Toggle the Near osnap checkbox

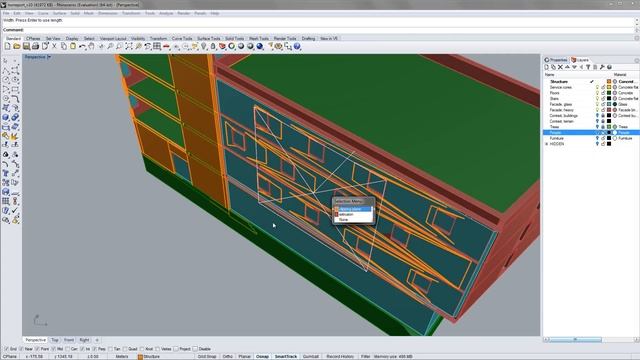coord(21,349)
